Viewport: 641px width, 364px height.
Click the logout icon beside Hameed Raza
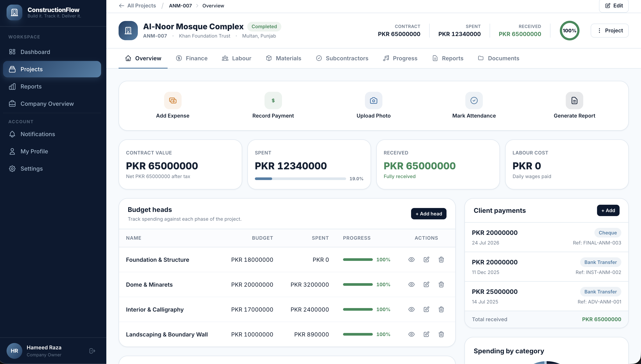click(x=92, y=351)
